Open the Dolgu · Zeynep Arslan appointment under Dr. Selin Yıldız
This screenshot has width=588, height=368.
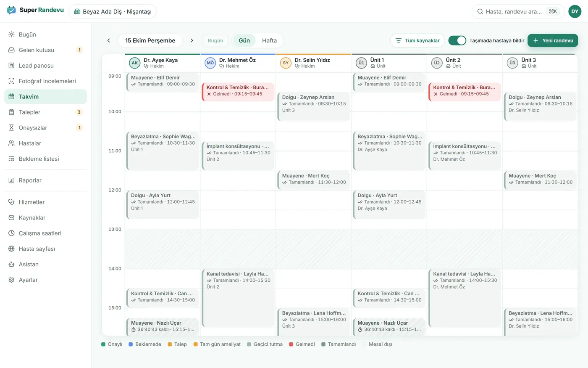click(314, 107)
